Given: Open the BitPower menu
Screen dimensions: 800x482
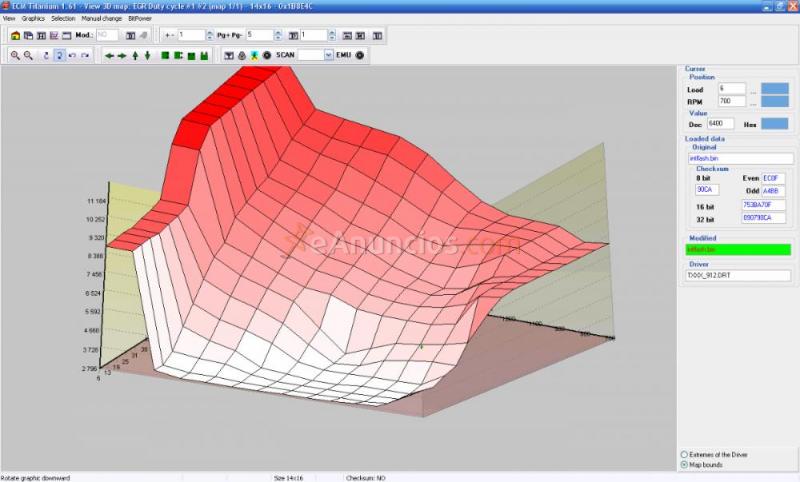Looking at the screenshot, I should (140, 18).
